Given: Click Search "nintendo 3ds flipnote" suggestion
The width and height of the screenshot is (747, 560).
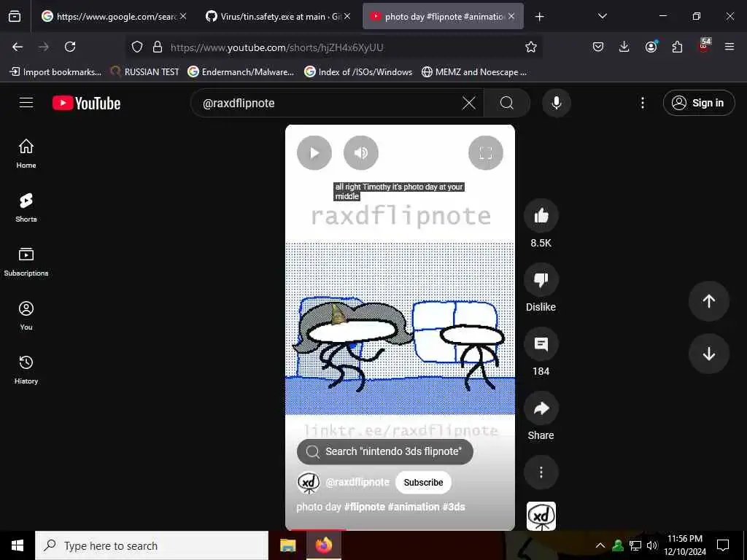Looking at the screenshot, I should (385, 451).
